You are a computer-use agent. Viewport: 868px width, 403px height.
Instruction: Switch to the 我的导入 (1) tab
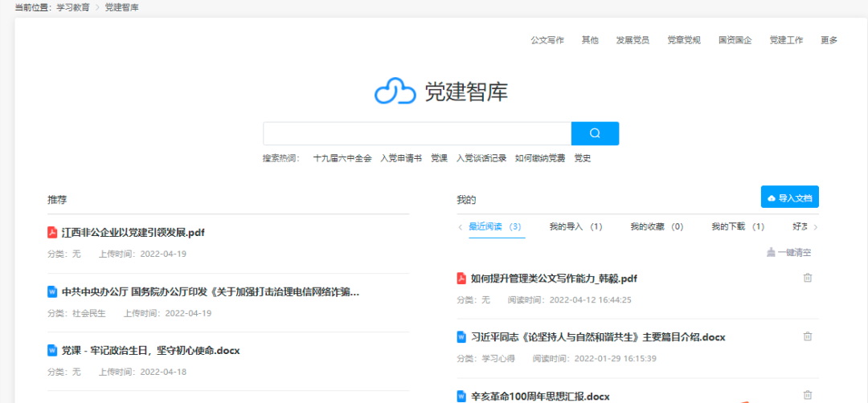(575, 226)
